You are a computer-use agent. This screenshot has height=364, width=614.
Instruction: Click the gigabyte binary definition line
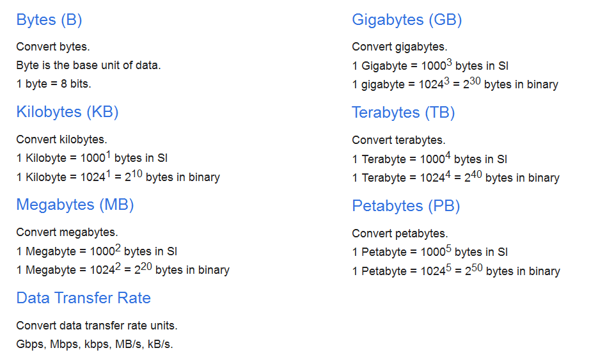point(455,84)
